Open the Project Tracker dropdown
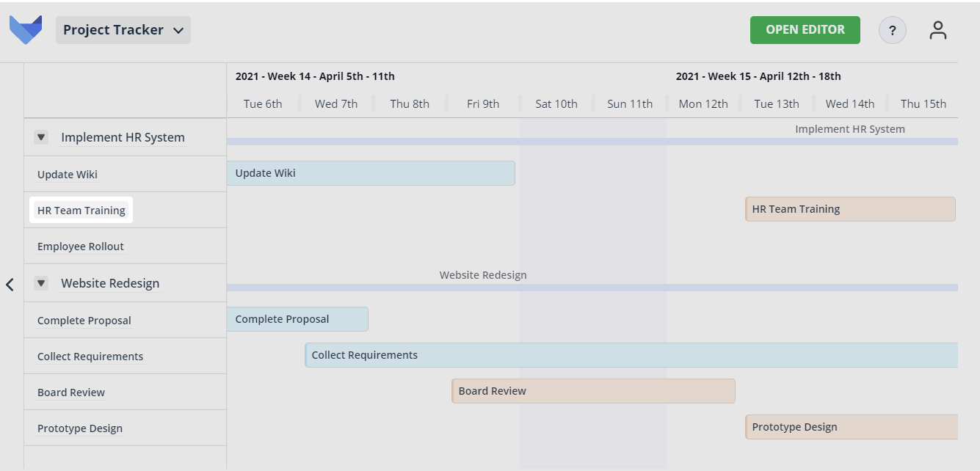The height and width of the screenshot is (471, 980). pyautogui.click(x=123, y=30)
